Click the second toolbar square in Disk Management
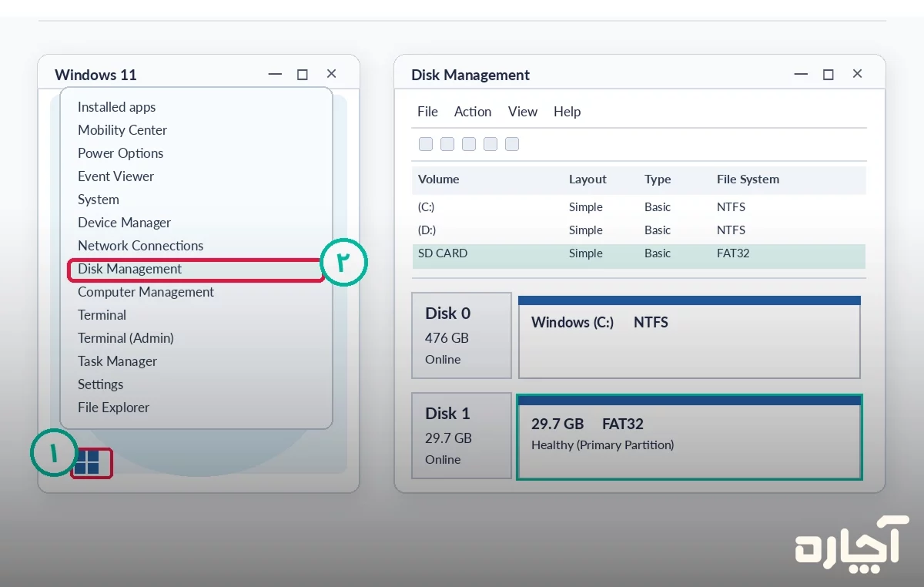Image resolution: width=924 pixels, height=587 pixels. tap(447, 144)
